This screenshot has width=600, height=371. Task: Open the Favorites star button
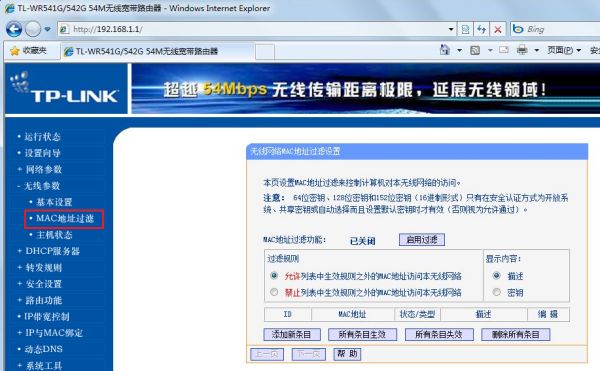[29, 50]
